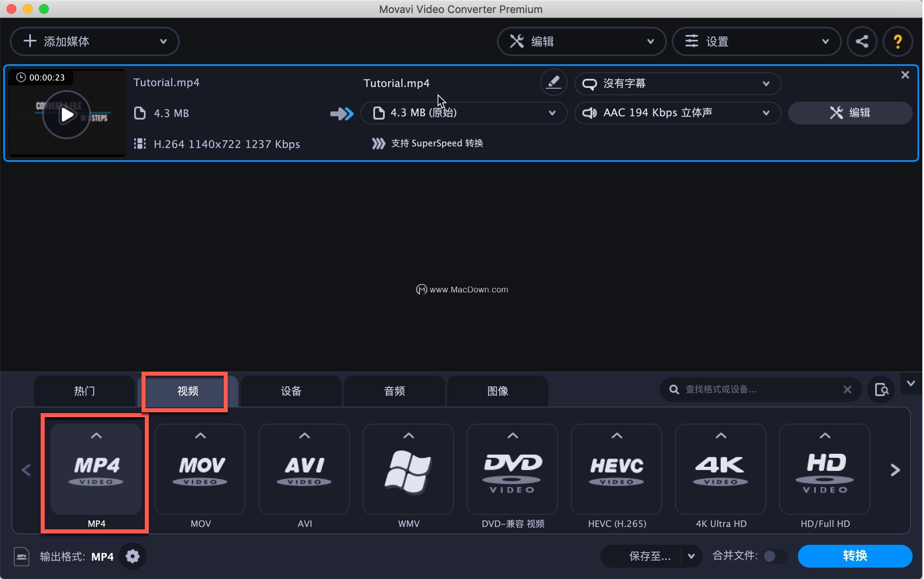The image size is (924, 579).
Task: Open the 4.3 MB (原始) size dropdown
Action: pos(464,113)
